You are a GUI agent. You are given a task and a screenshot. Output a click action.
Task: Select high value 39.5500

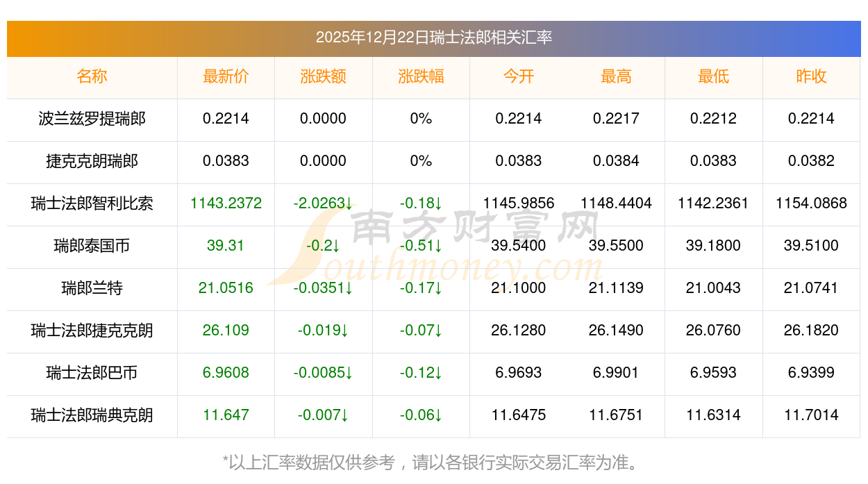[616, 246]
